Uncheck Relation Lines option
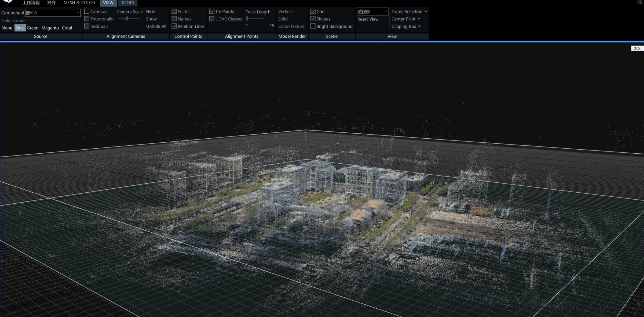 174,26
